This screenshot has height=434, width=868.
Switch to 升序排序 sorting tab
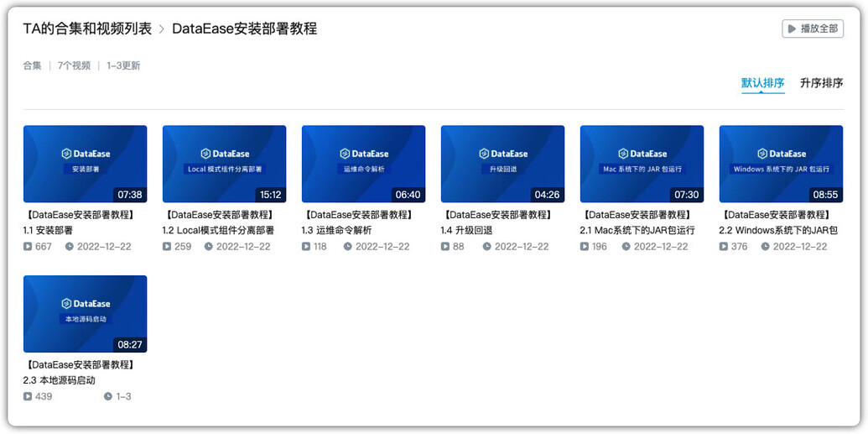(822, 83)
